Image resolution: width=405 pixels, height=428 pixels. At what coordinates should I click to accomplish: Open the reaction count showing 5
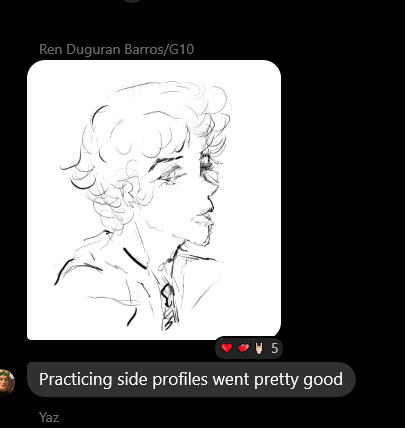[x=274, y=348]
